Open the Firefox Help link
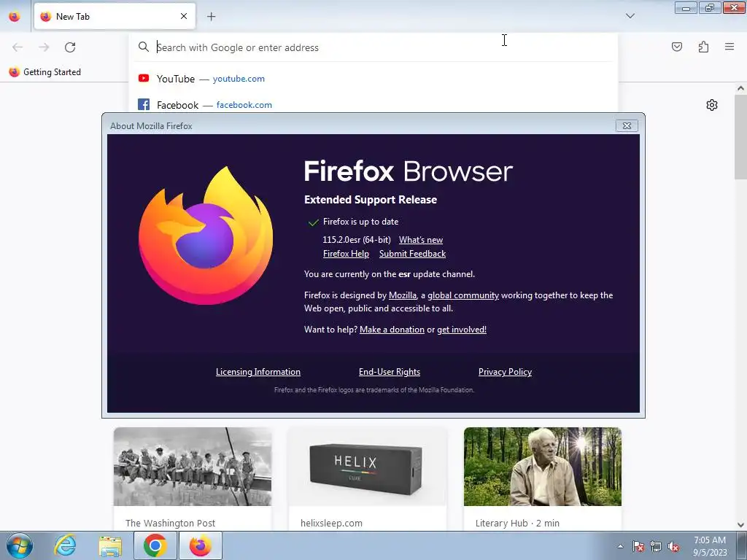747x560 pixels. tap(346, 254)
